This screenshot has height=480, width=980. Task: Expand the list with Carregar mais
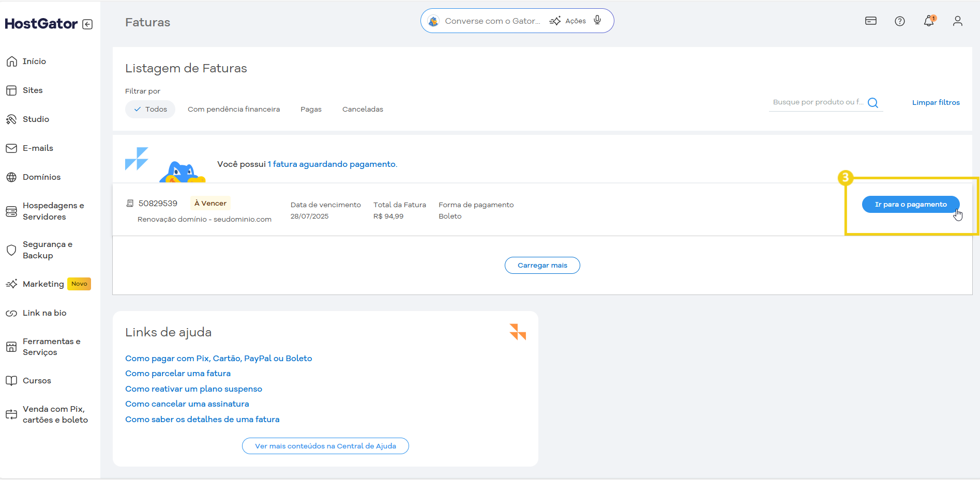(542, 266)
